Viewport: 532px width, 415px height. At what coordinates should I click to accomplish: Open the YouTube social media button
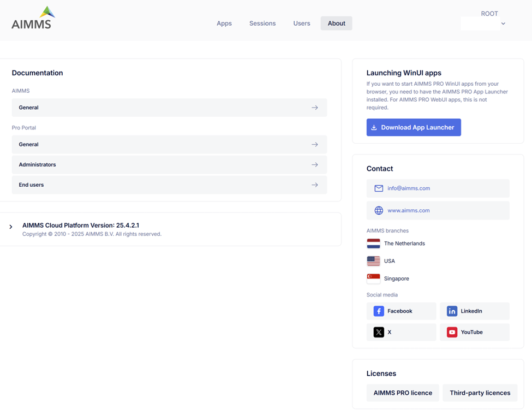[x=475, y=332]
